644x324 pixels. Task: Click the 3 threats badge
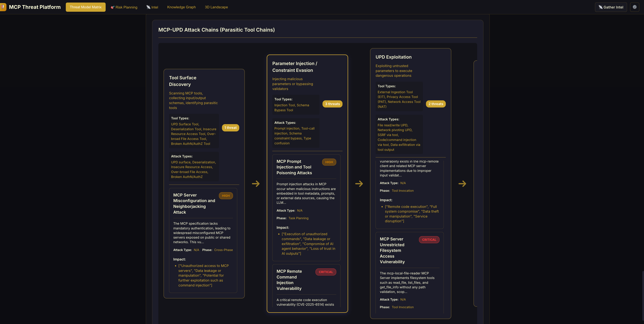(x=332, y=104)
